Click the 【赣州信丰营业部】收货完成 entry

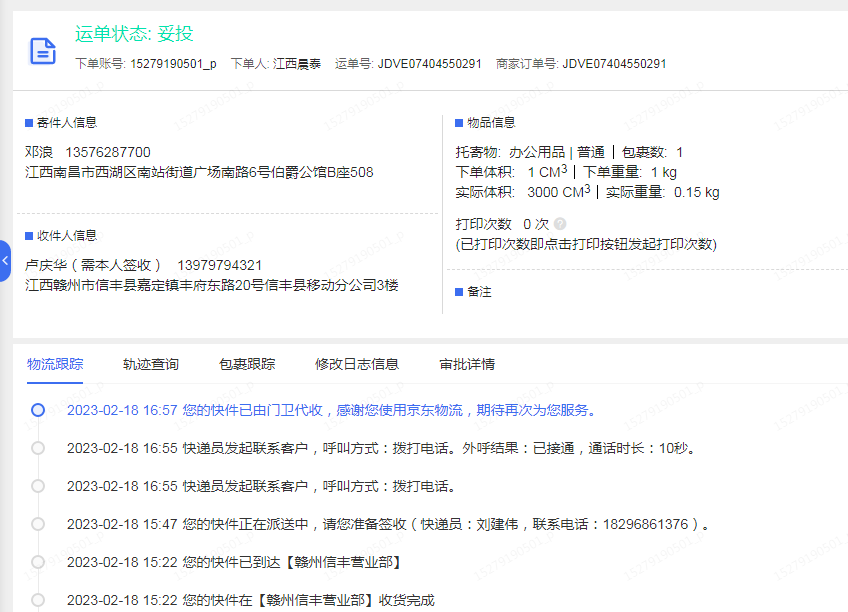point(251,600)
